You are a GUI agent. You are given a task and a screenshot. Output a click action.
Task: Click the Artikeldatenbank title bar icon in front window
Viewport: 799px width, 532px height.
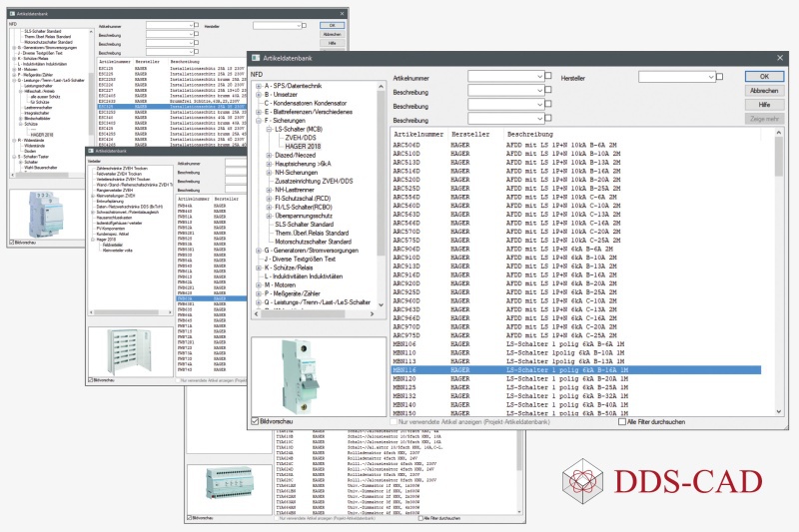click(256, 58)
